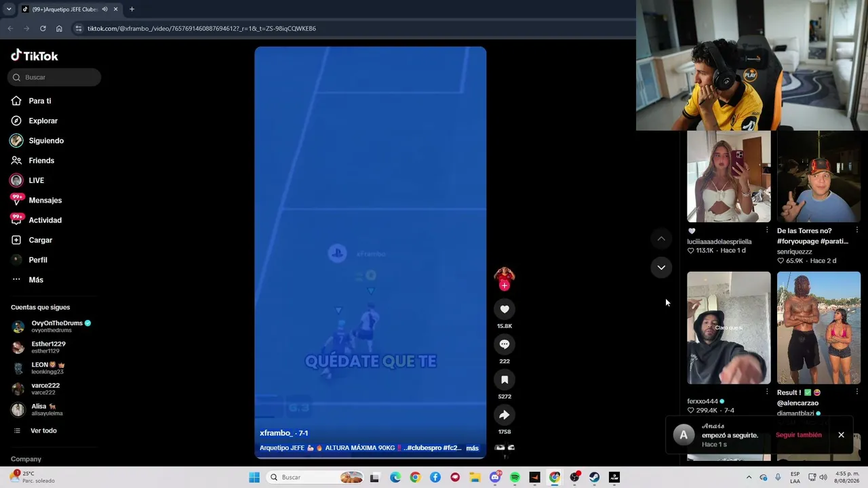868x488 pixels.
Task: Open luciiiaaadelaespriiella video thumbnail
Action: (x=729, y=176)
